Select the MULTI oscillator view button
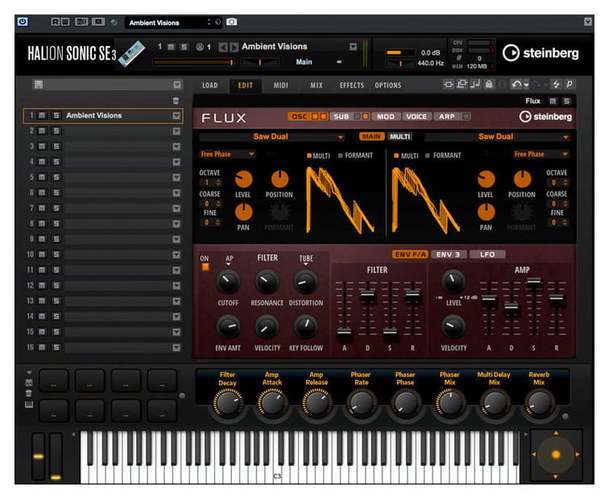The image size is (609, 499). 400,137
